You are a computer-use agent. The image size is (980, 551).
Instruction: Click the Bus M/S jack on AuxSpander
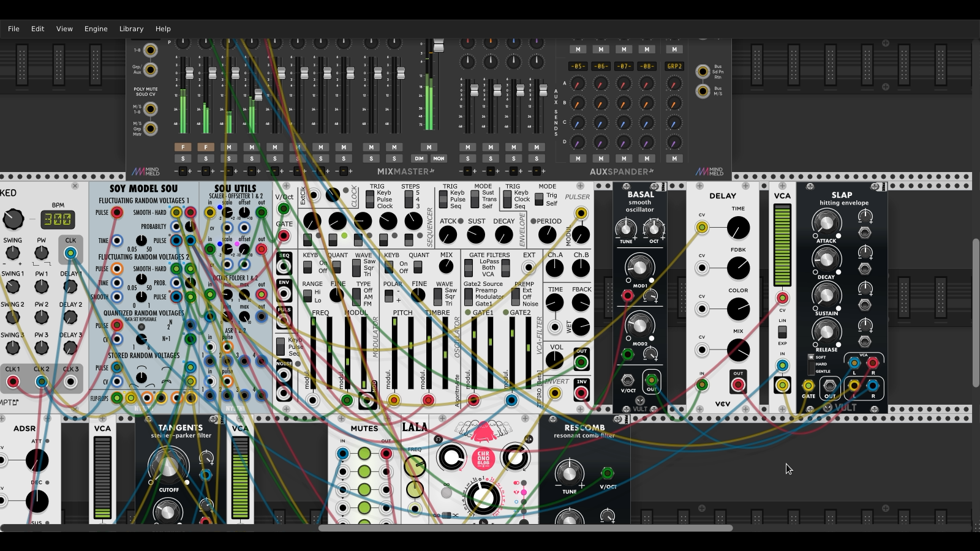pos(703,91)
